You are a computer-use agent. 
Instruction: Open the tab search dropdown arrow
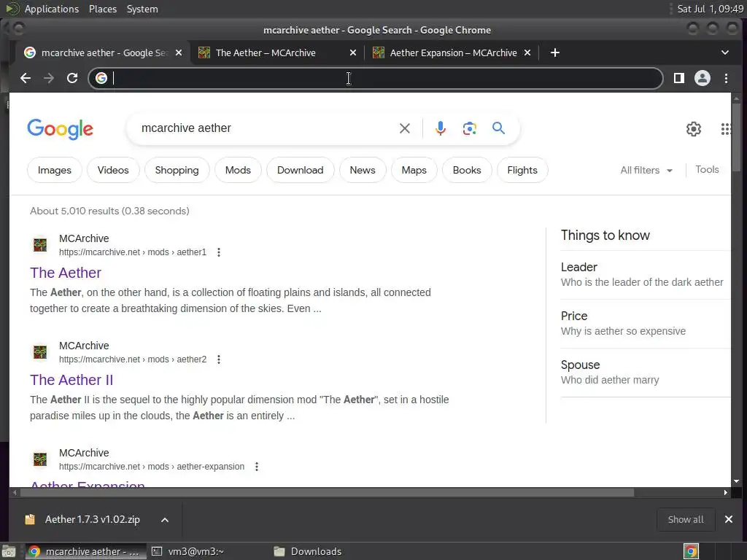pos(724,52)
